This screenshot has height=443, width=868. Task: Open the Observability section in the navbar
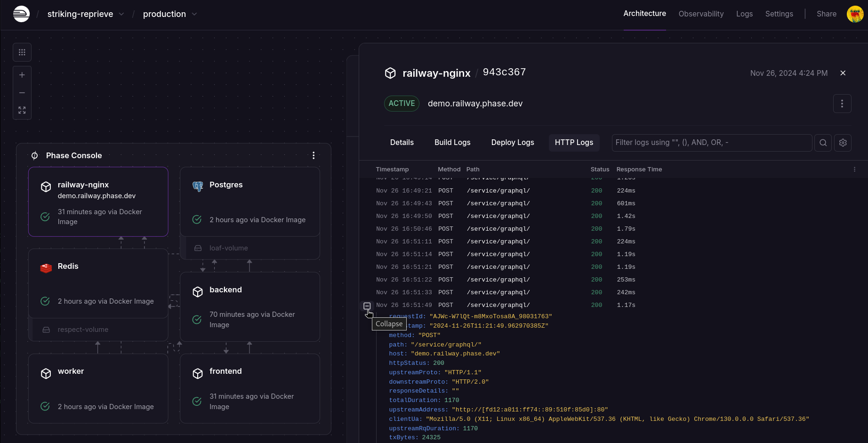coord(701,14)
